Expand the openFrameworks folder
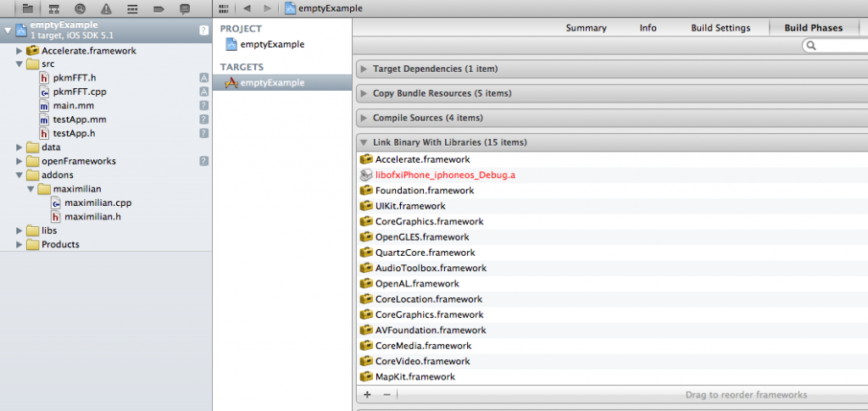This screenshot has width=868, height=411. [19, 161]
